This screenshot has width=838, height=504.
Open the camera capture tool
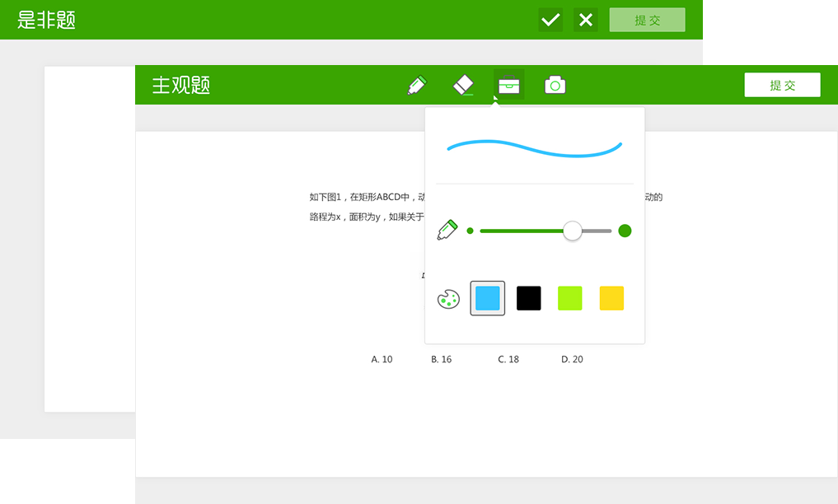(555, 85)
